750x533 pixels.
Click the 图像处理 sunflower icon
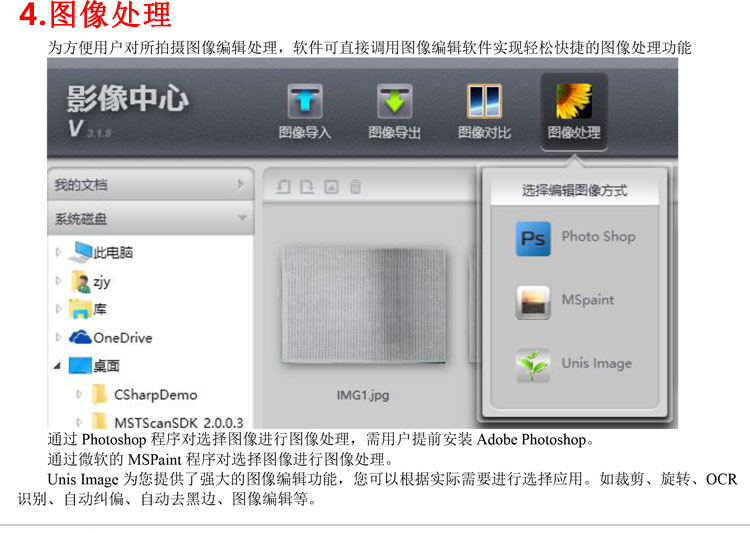[x=574, y=101]
